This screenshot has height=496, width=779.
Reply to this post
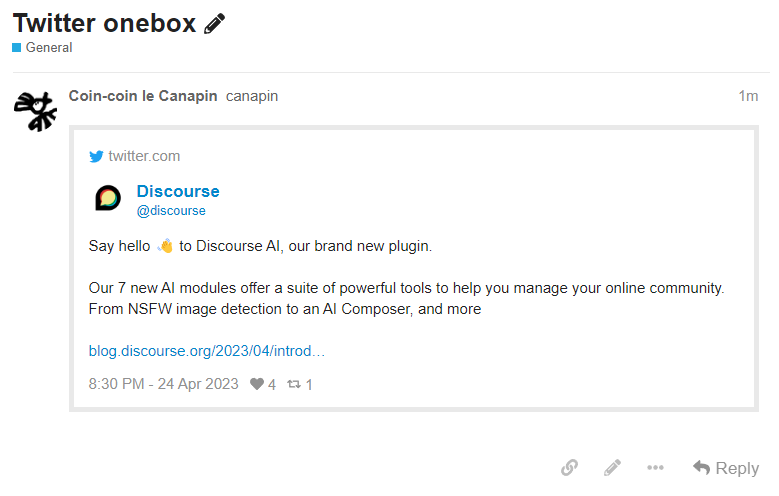click(726, 468)
